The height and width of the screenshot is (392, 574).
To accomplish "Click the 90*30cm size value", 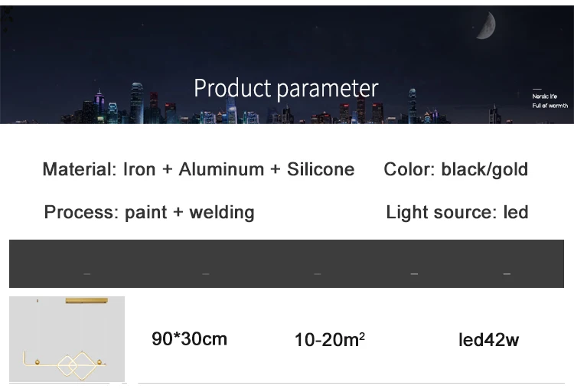I will pyautogui.click(x=189, y=339).
